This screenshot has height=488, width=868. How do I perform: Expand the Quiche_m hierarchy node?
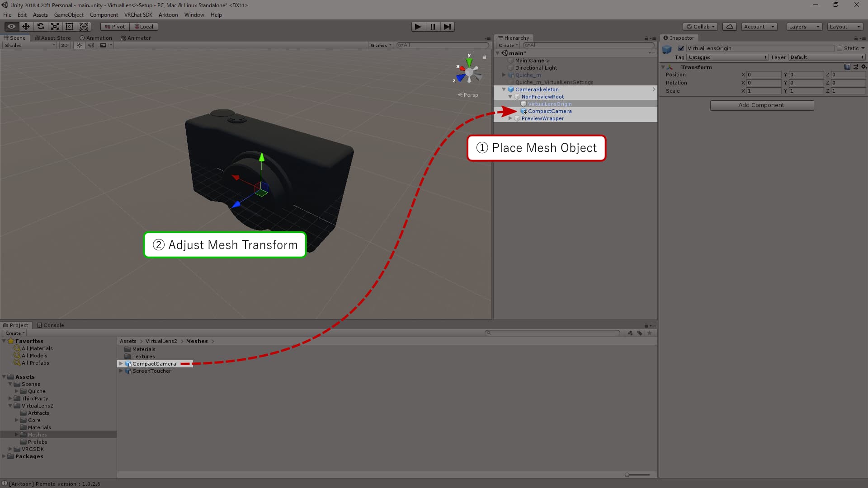coord(504,75)
